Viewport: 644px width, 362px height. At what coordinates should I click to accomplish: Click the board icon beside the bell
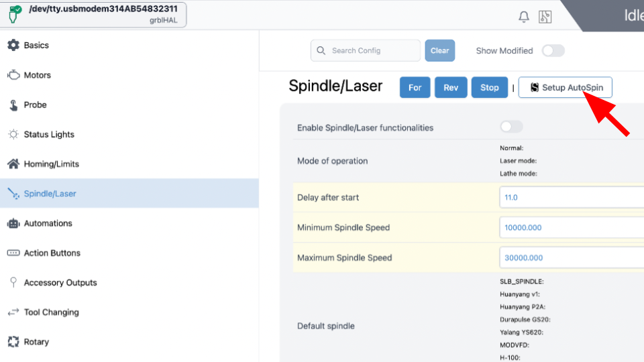(545, 17)
